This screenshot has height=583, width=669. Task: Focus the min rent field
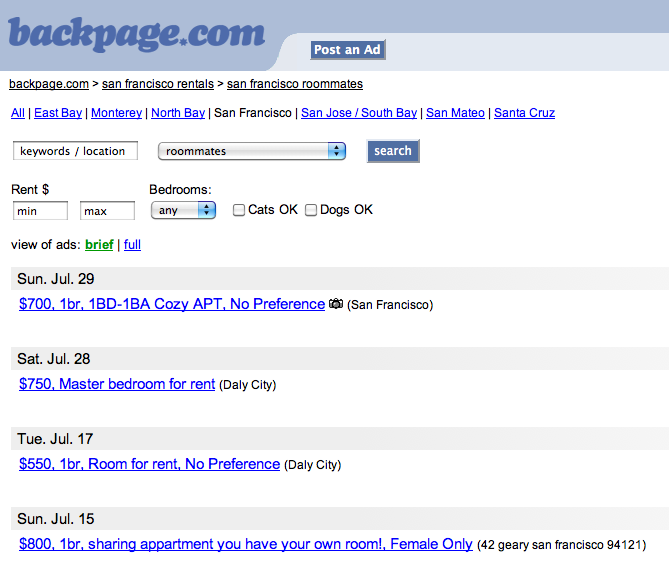point(40,211)
